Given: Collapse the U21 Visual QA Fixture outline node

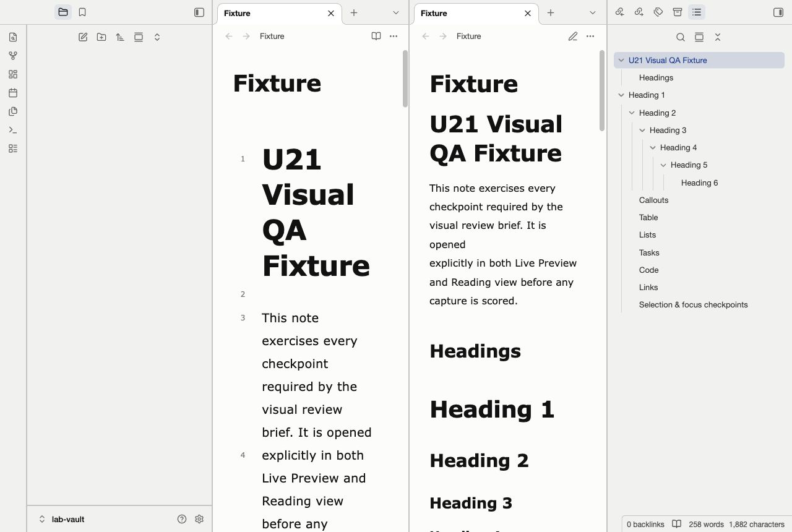Looking at the screenshot, I should 621,60.
